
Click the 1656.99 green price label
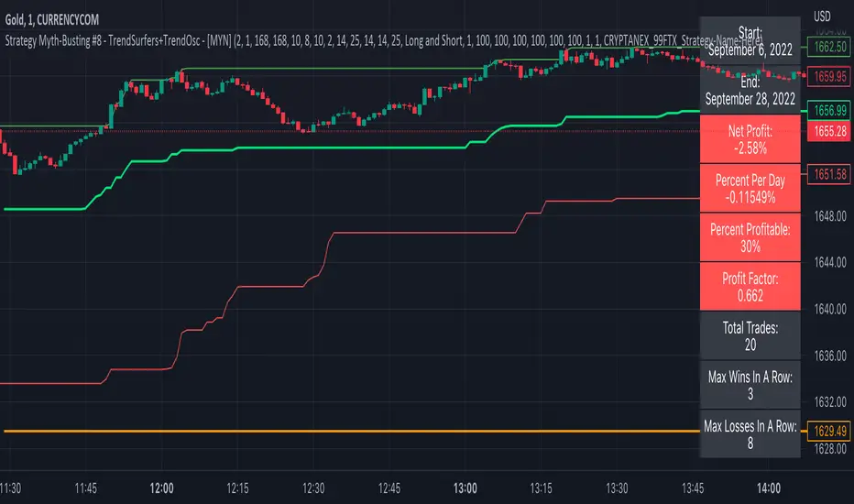pyautogui.click(x=829, y=111)
